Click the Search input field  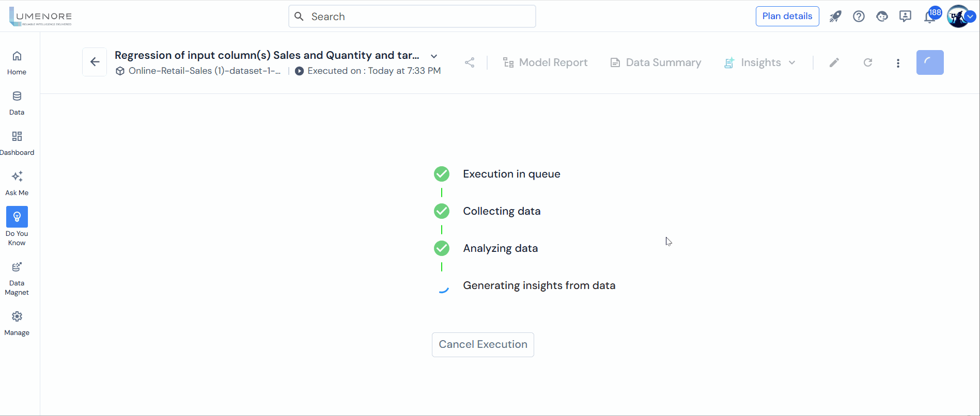pyautogui.click(x=412, y=17)
